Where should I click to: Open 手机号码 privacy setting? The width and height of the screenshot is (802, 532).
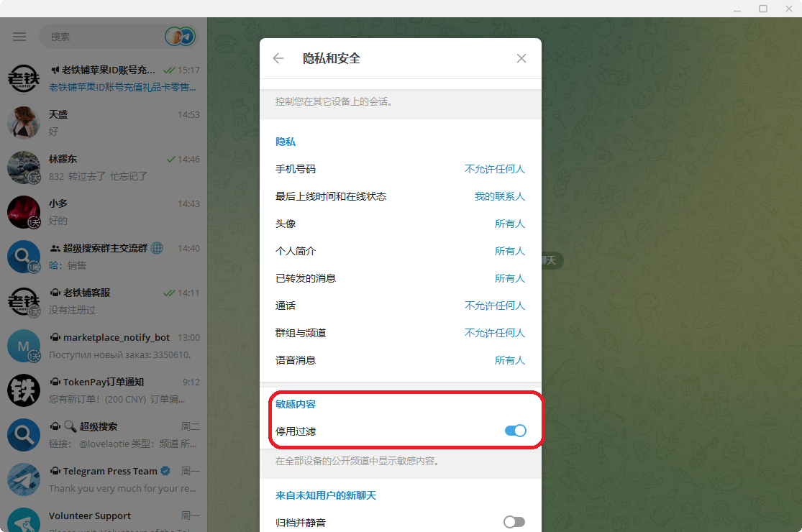click(400, 169)
